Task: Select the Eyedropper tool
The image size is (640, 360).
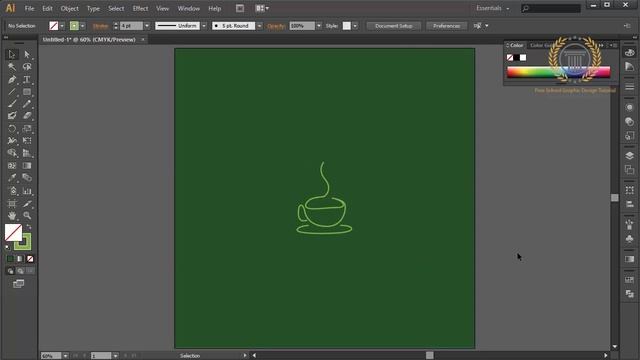Action: tap(11, 178)
